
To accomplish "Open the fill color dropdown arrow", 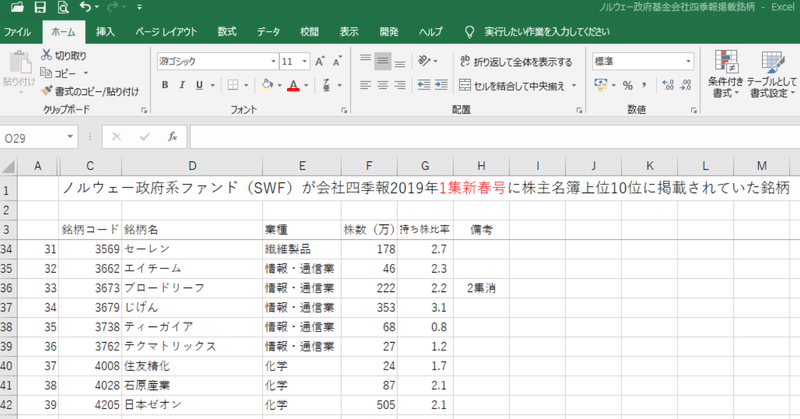I will click(280, 85).
